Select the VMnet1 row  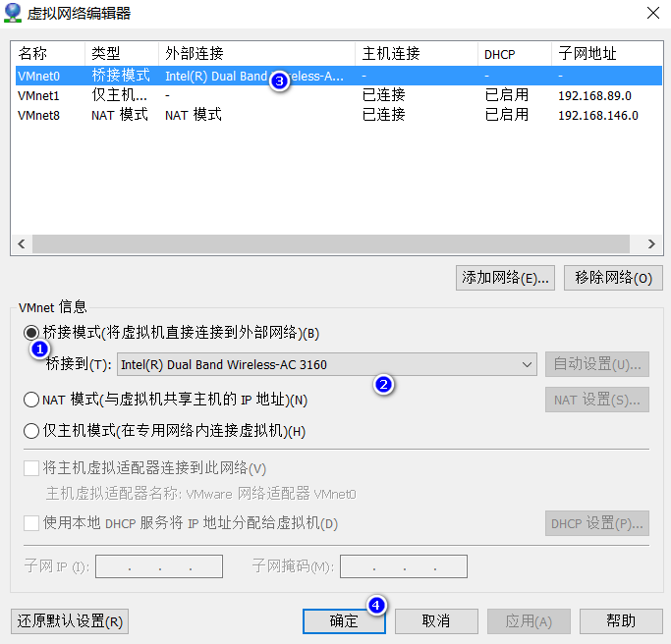339,95
